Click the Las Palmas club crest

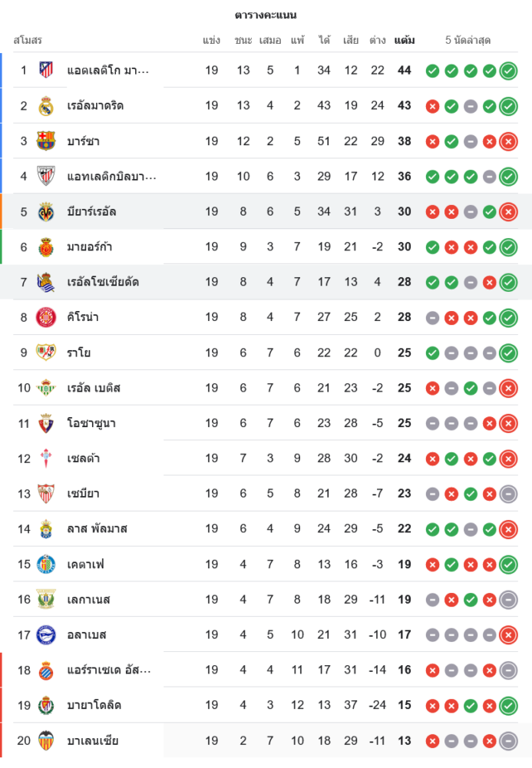pos(46,529)
